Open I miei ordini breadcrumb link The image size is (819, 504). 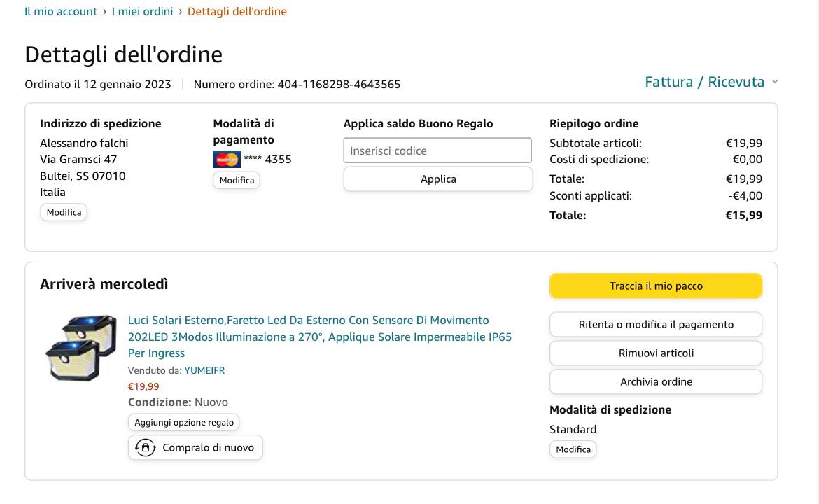[x=142, y=11]
